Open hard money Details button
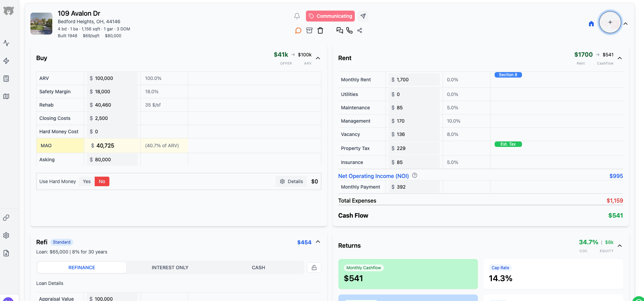644x301 pixels. [292, 181]
